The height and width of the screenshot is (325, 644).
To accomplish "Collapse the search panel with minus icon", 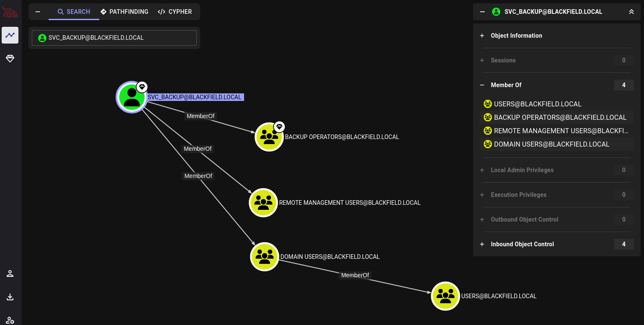I will pos(38,12).
